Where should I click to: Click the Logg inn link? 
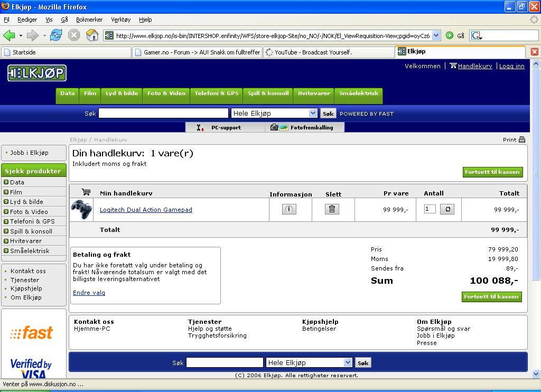[511, 66]
